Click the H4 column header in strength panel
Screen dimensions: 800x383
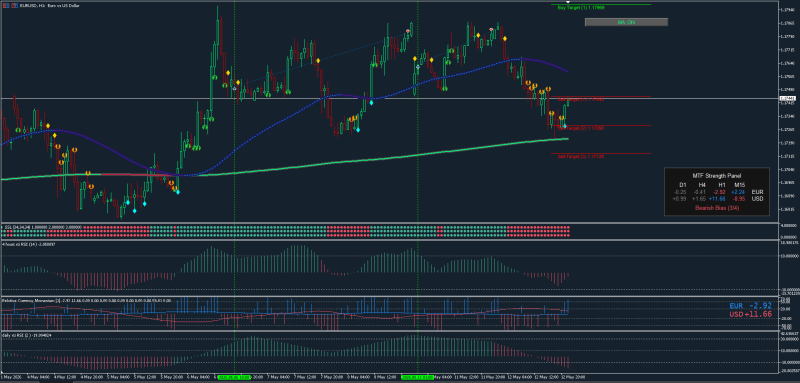point(702,184)
